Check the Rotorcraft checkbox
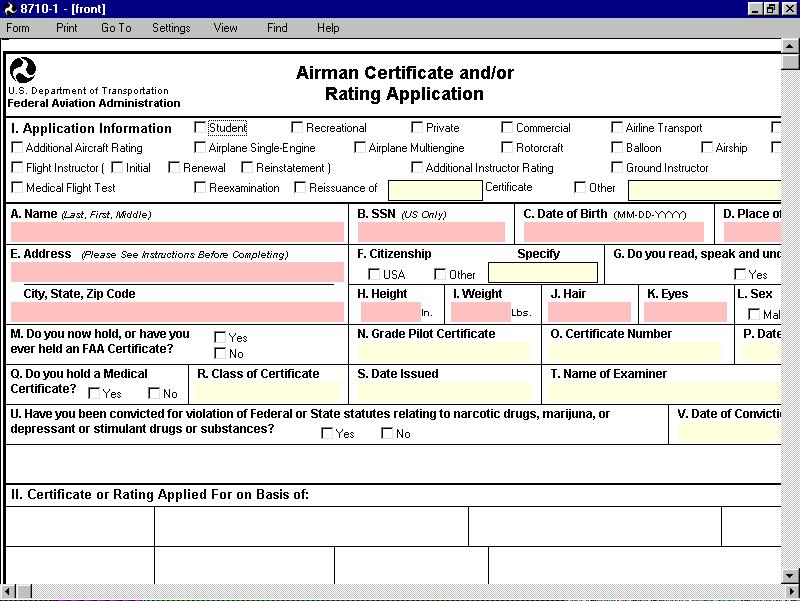Screen dimensions: 800x601 (506, 147)
